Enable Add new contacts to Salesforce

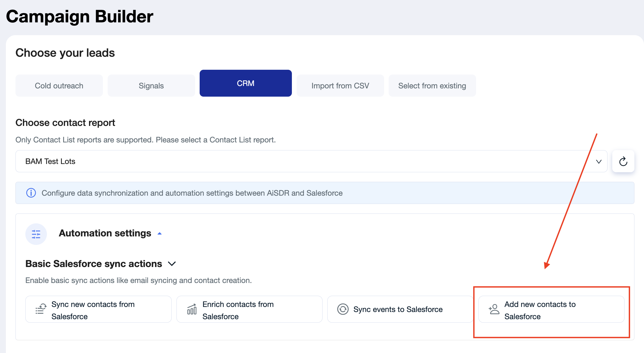click(551, 309)
